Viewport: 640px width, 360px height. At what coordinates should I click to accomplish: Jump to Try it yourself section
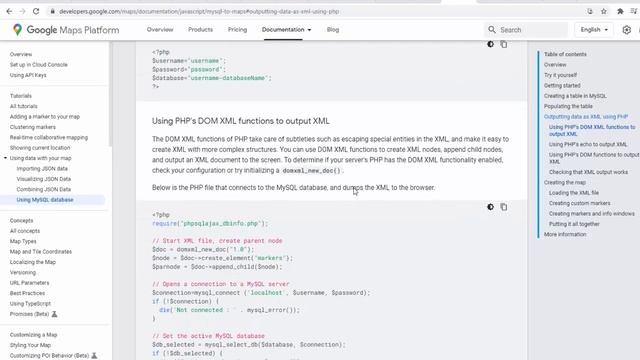pos(560,75)
